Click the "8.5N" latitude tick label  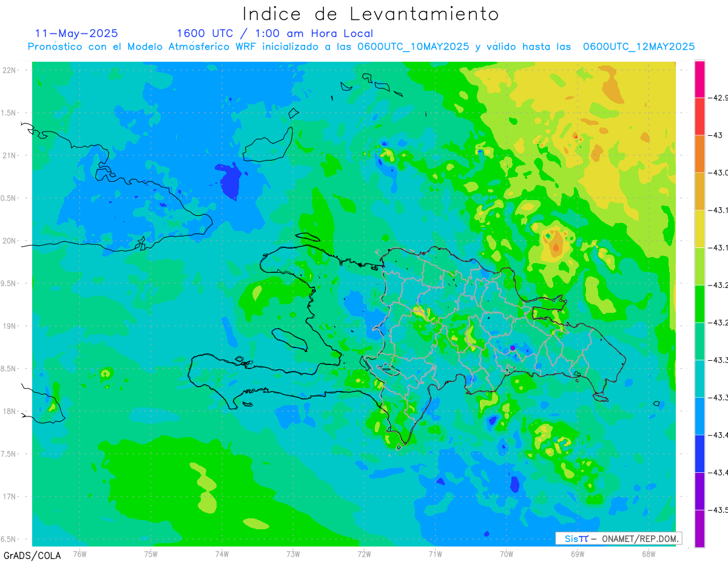(8, 369)
